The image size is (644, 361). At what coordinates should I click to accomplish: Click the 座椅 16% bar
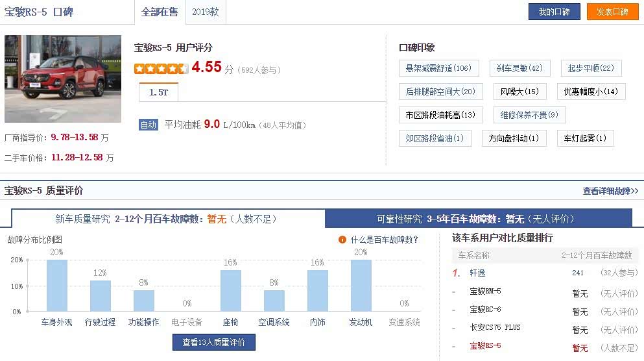pos(231,291)
